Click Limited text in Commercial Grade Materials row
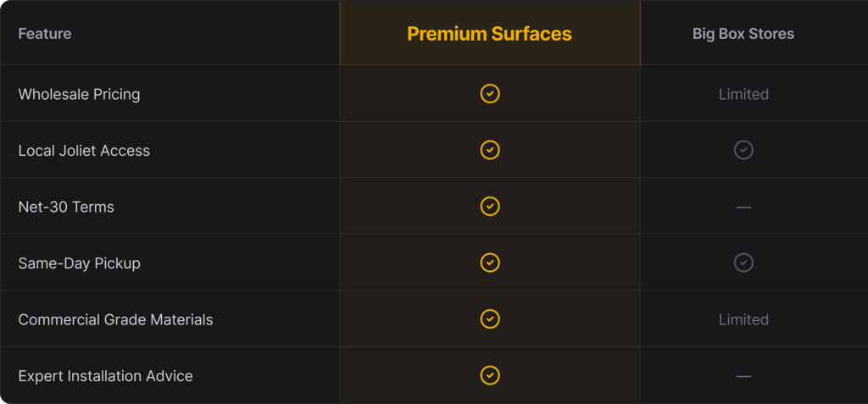The image size is (868, 404). (743, 319)
